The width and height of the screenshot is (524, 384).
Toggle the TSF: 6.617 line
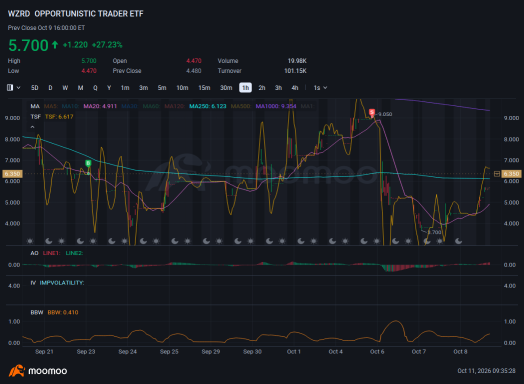59,117
